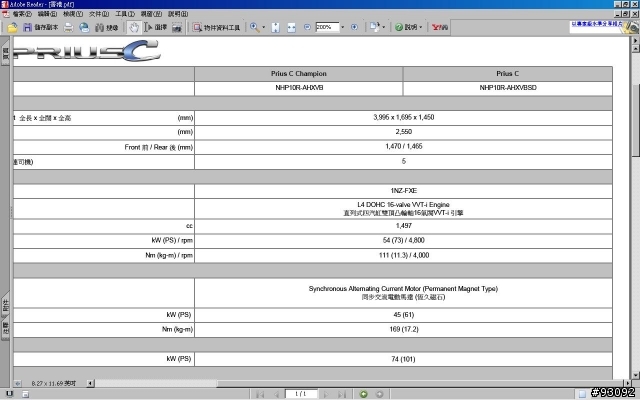640x400 pixels.
Task: Open the View (檢視) menu
Action: click(73, 14)
